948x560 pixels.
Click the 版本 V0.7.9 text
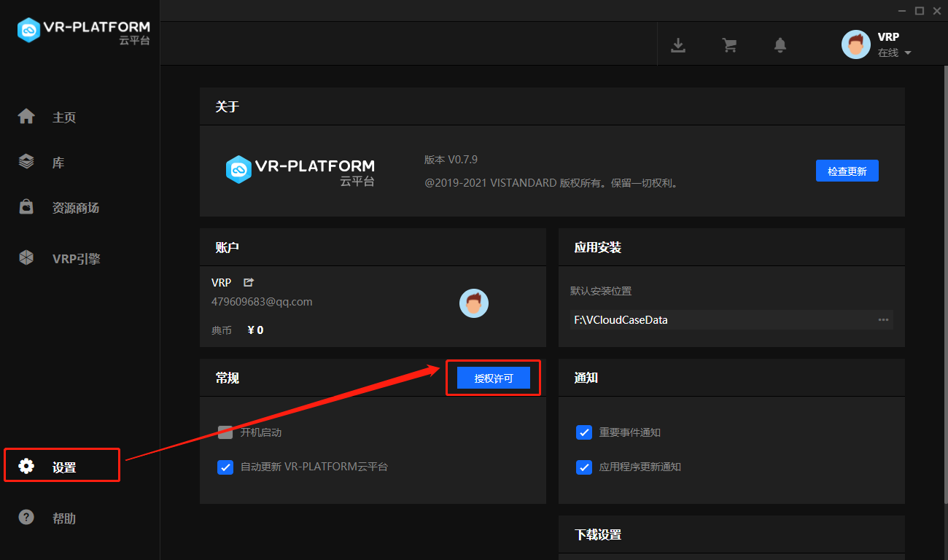451,160
